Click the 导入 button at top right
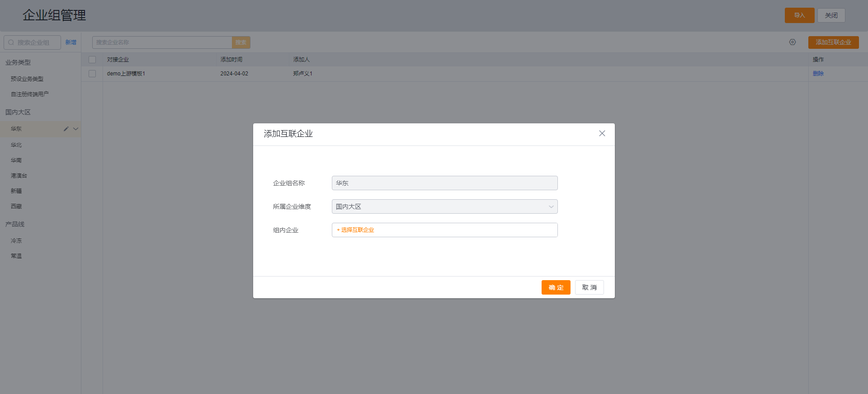This screenshot has width=868, height=394. [799, 15]
